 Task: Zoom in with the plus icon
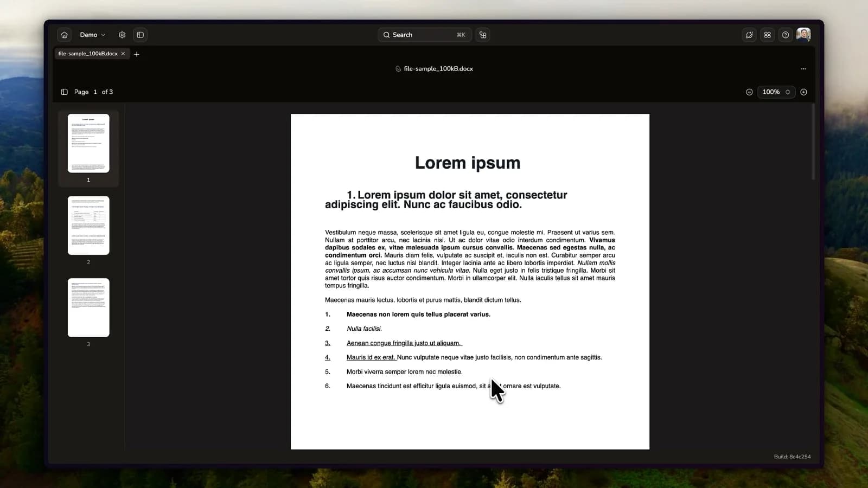click(x=803, y=92)
